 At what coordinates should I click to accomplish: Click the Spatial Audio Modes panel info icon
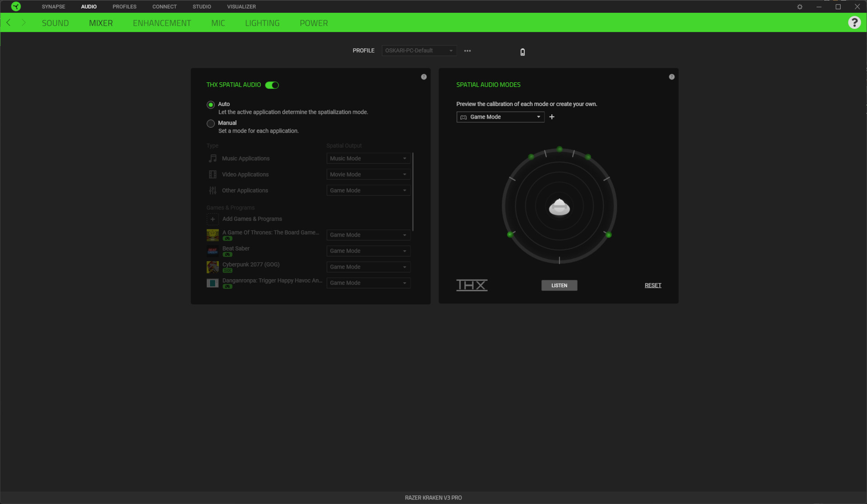[671, 77]
